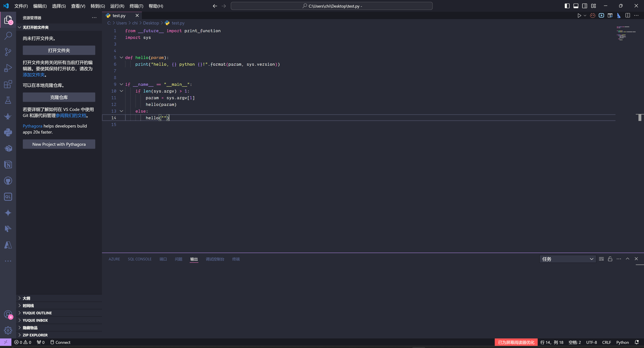Open the Manage settings gear icon

[8, 330]
